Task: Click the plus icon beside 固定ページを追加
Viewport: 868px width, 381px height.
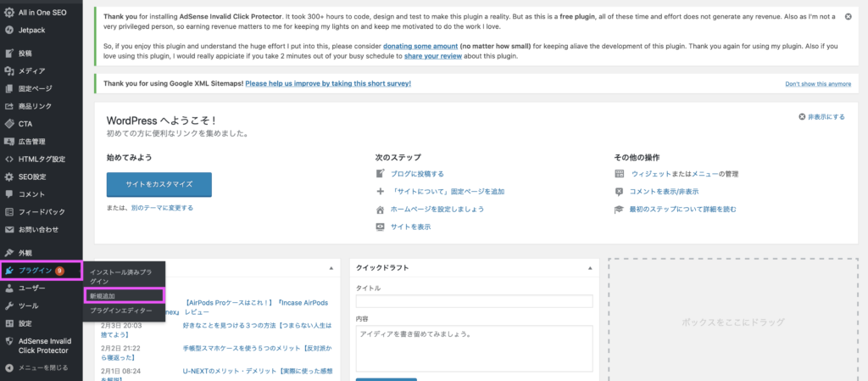Action: click(x=381, y=192)
